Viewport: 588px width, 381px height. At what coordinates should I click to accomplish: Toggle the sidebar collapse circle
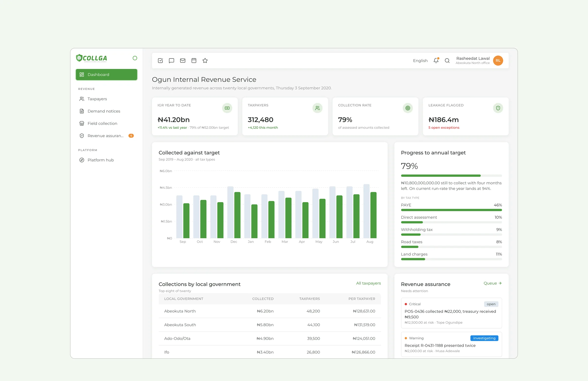[x=135, y=58]
